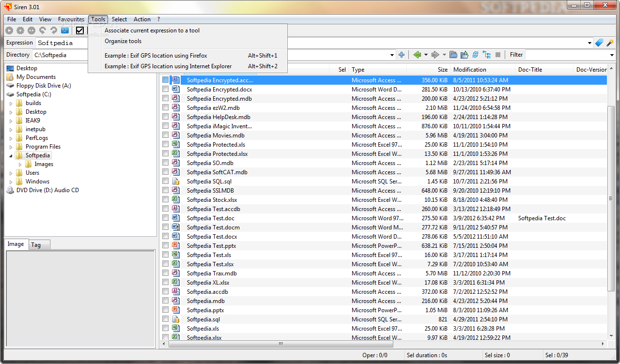Select Exif GPS location using Firefox
Viewport: 620px width, 364px height.
[x=188, y=56]
